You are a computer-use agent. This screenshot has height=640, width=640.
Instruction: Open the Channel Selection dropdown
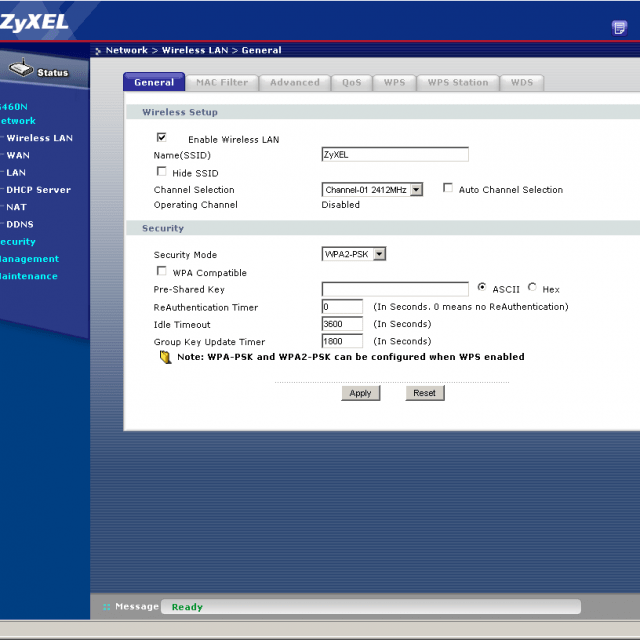[372, 190]
